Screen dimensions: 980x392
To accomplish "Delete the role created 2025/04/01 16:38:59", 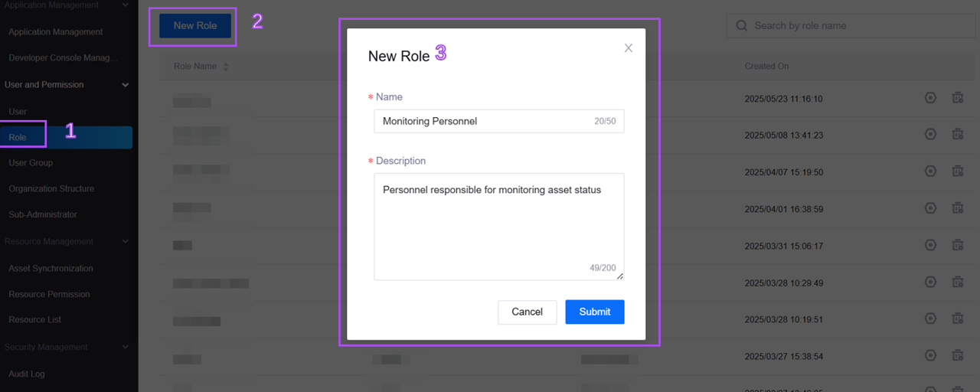I will click(957, 208).
